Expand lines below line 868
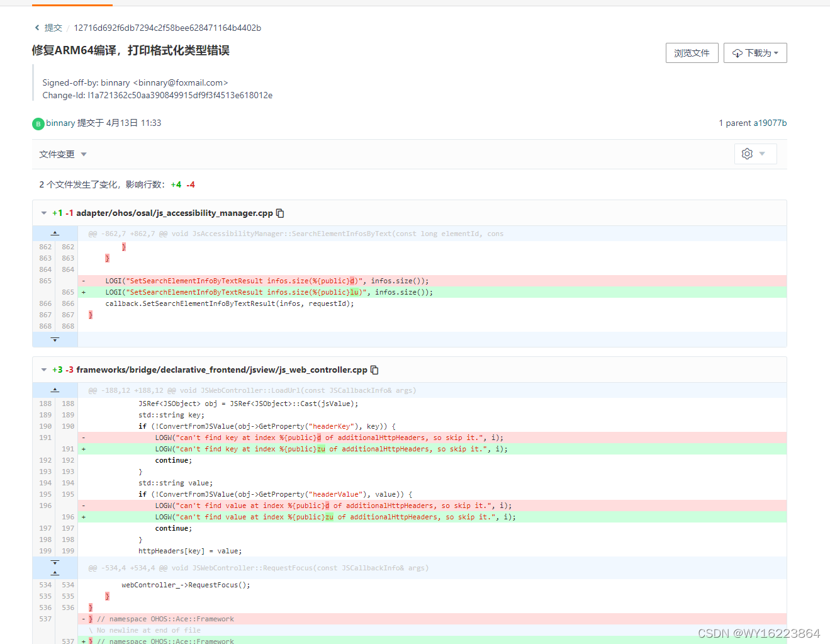 pos(55,339)
